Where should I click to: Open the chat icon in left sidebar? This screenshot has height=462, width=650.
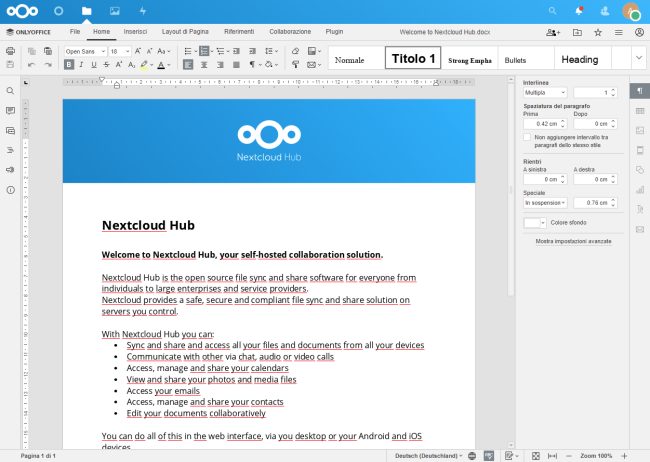tap(10, 131)
